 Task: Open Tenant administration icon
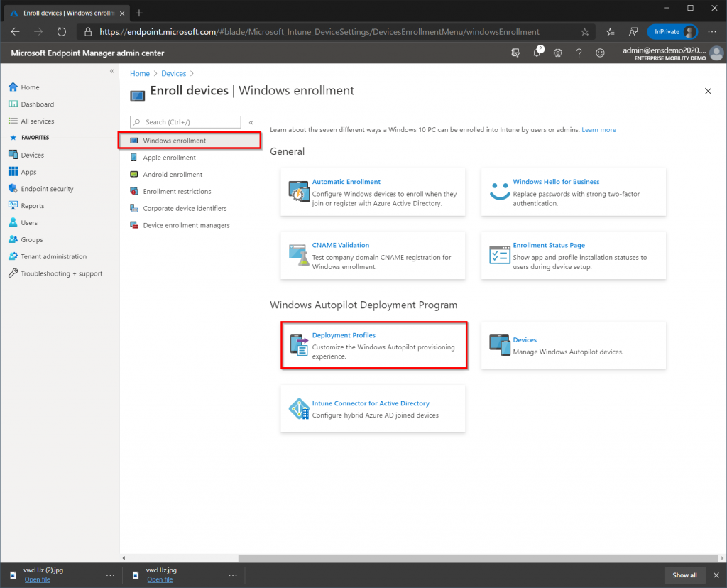pos(13,256)
